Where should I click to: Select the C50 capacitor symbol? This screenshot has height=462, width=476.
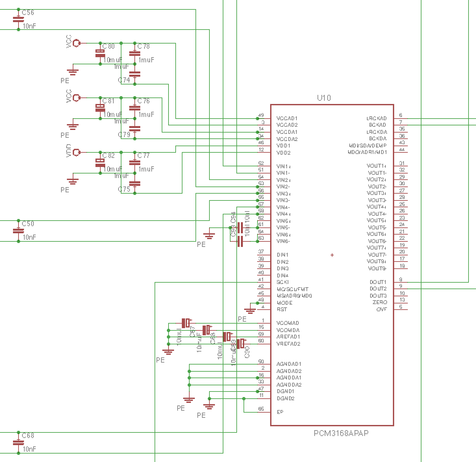pos(18,231)
